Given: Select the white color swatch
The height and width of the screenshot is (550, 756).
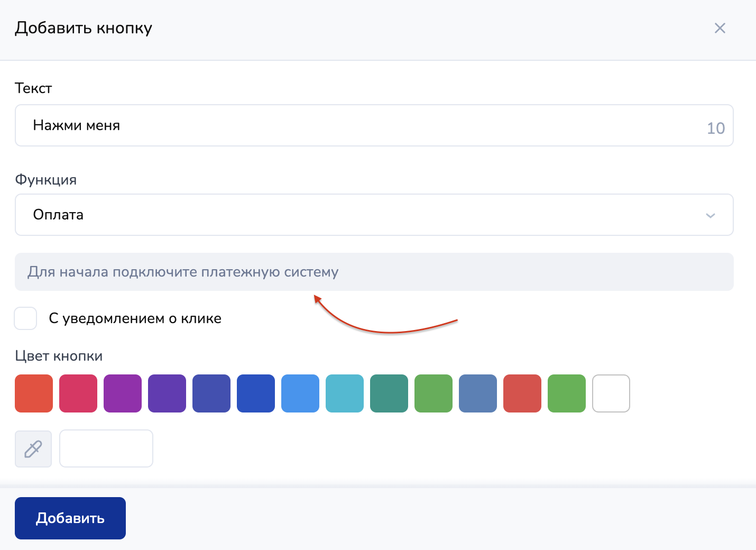Looking at the screenshot, I should coord(611,393).
